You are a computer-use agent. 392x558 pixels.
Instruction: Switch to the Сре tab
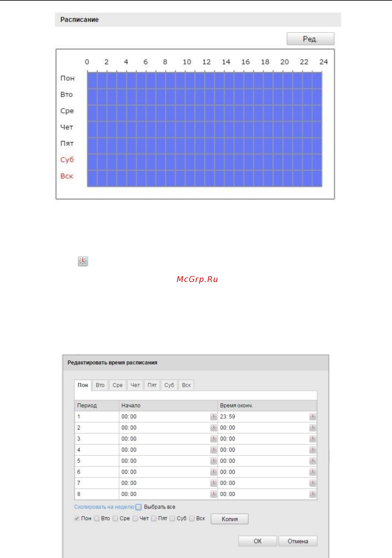pyautogui.click(x=117, y=385)
